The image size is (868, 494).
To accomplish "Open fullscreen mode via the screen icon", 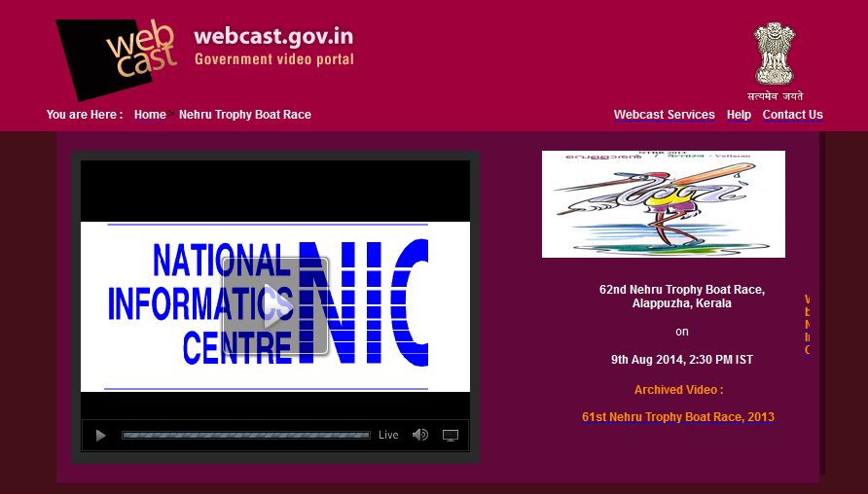I will (451, 436).
